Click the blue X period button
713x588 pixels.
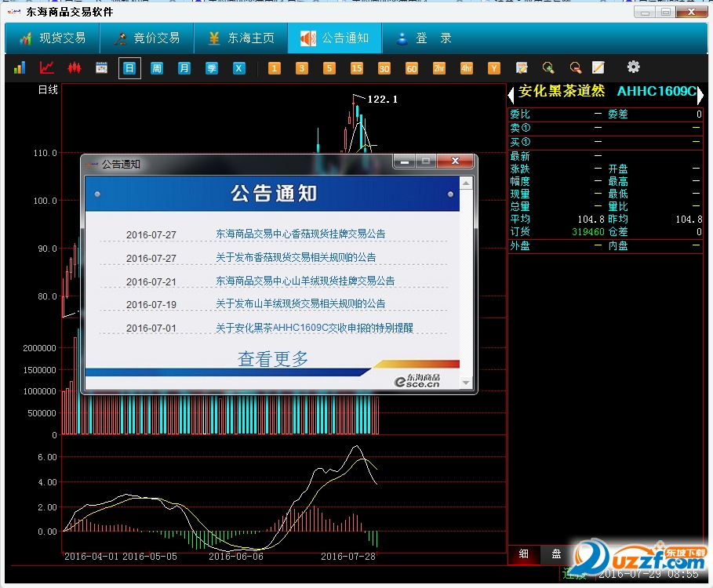(238, 68)
